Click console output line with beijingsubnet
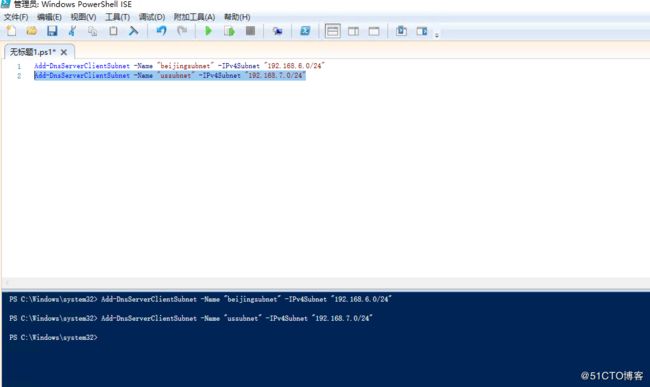 200,299
